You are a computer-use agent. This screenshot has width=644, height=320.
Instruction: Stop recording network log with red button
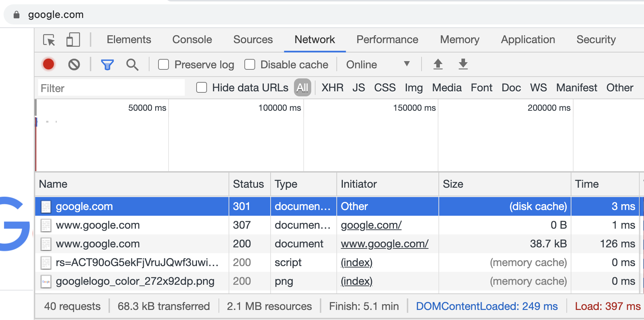pyautogui.click(x=49, y=64)
